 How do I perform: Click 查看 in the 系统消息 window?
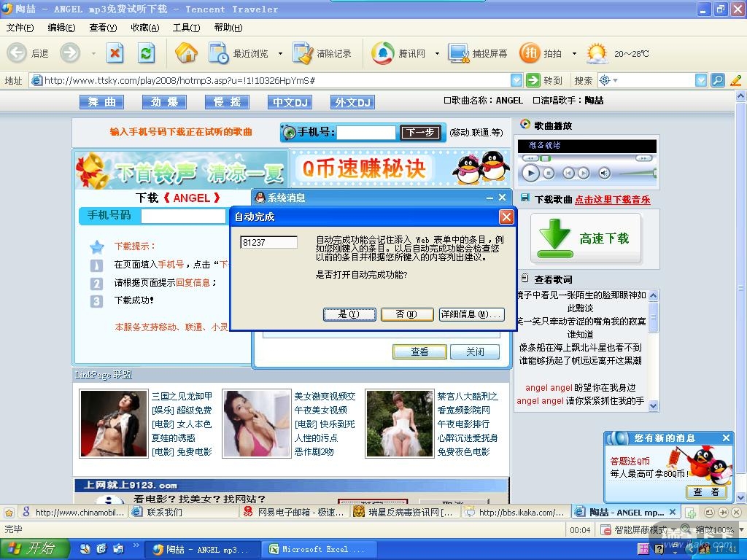(x=419, y=351)
